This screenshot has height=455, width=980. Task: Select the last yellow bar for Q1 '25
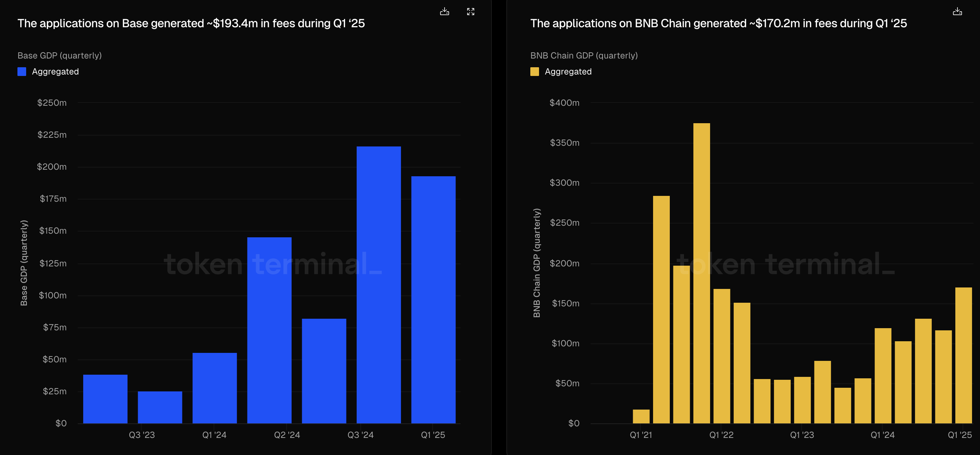tap(963, 355)
